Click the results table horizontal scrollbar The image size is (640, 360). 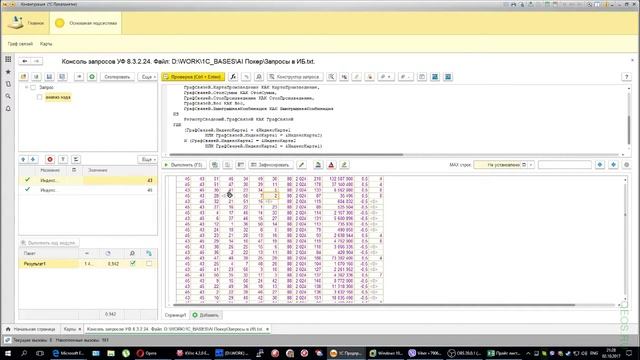pos(373,304)
